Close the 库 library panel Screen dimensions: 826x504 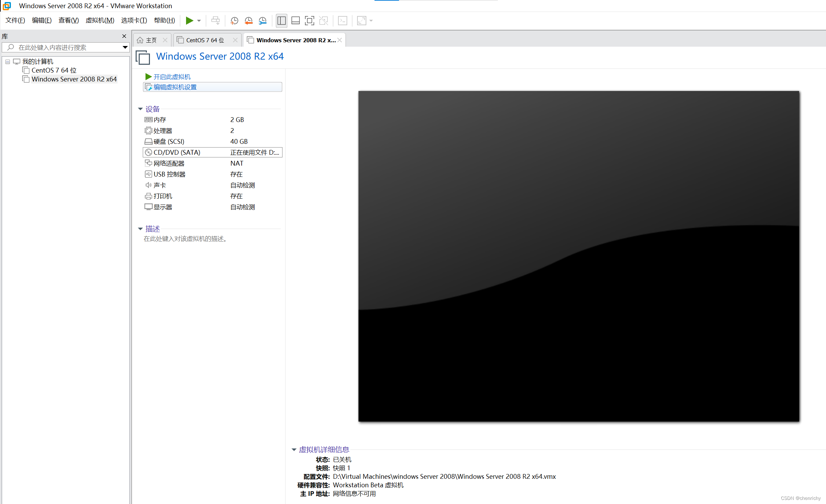[x=124, y=36]
